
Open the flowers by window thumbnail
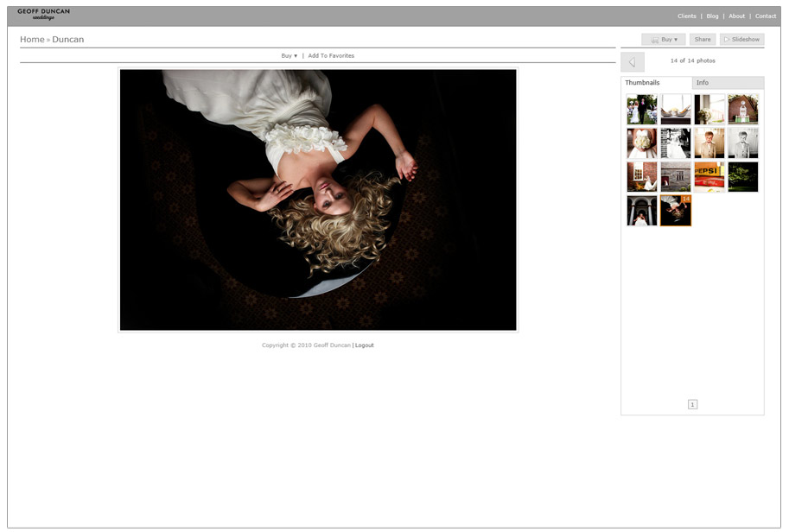pyautogui.click(x=709, y=109)
